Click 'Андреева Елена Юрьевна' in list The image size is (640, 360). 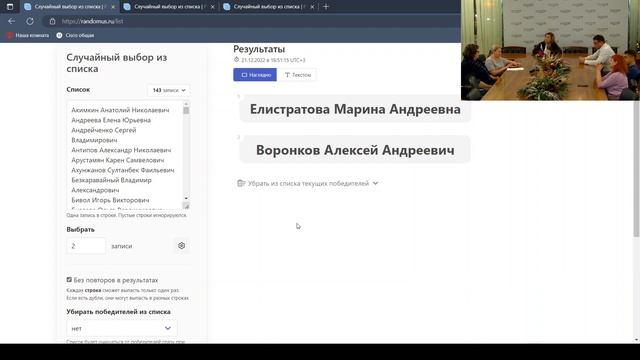click(x=111, y=120)
